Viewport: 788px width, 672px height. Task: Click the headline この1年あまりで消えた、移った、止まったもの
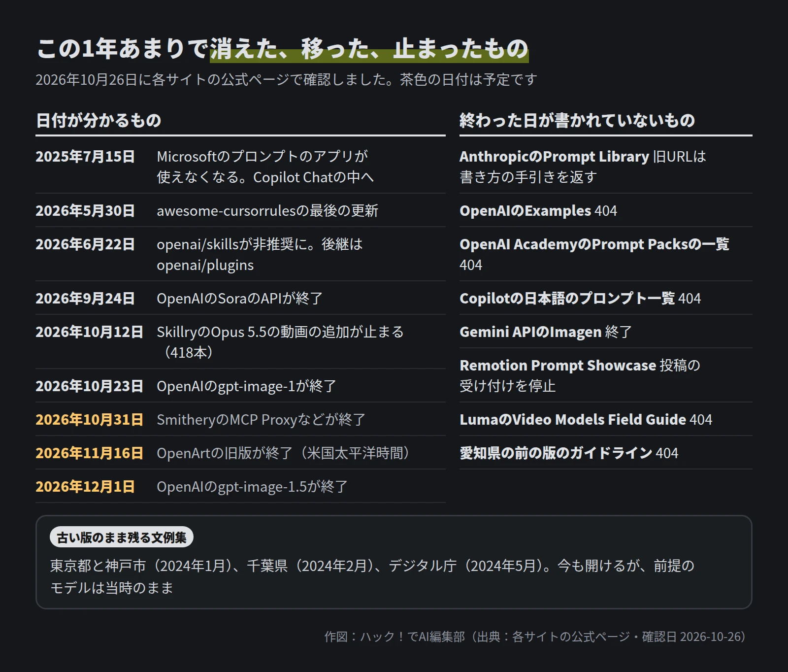(x=282, y=49)
